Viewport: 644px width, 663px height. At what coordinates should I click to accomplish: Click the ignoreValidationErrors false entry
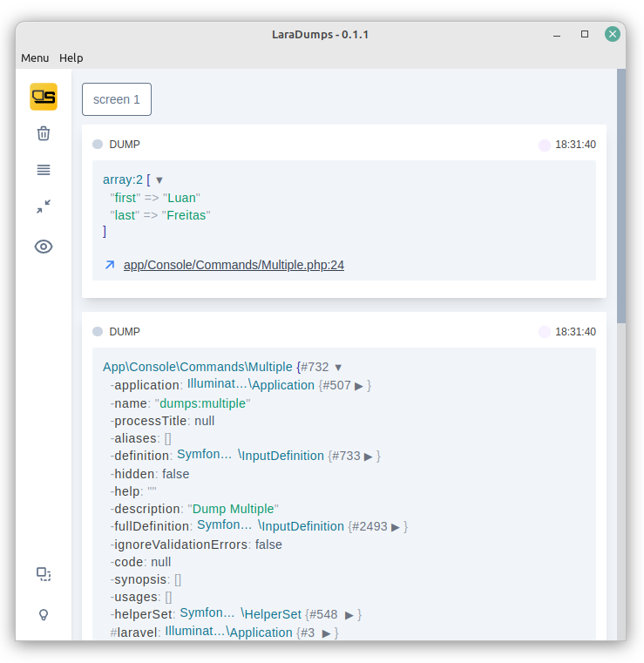(196, 545)
